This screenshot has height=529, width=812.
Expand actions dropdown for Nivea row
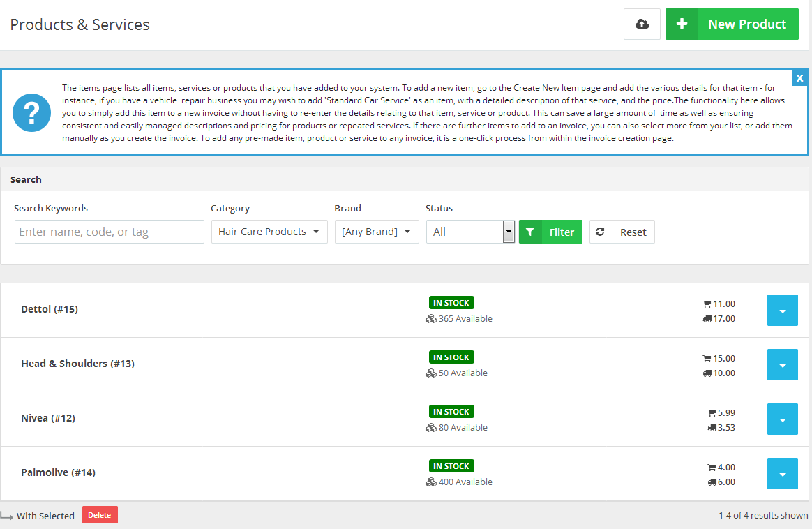782,419
